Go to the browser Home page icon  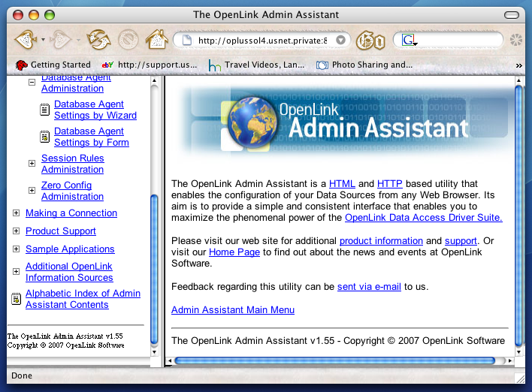pos(156,39)
